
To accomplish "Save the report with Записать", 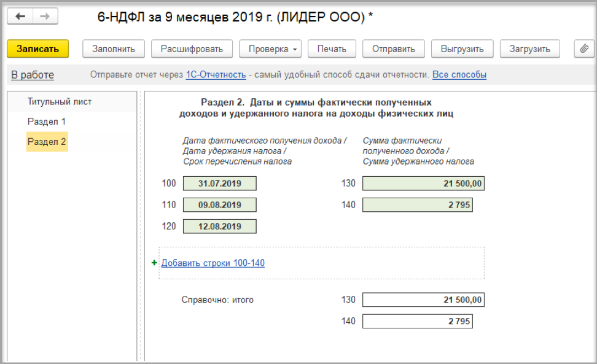I will point(37,48).
